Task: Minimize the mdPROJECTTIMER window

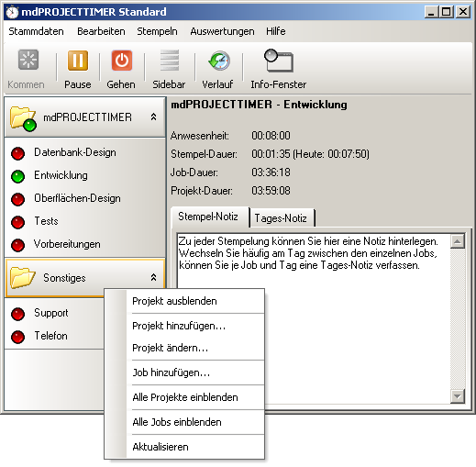Action: (431, 12)
